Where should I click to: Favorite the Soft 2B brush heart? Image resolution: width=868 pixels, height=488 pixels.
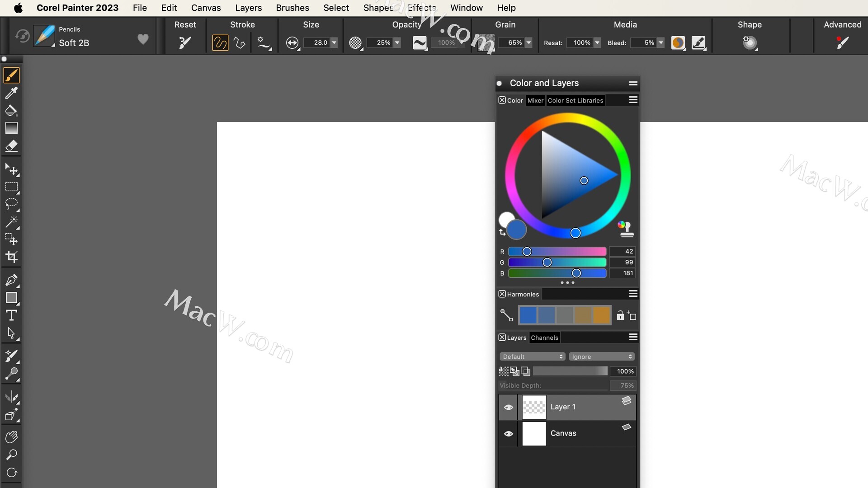(x=143, y=39)
